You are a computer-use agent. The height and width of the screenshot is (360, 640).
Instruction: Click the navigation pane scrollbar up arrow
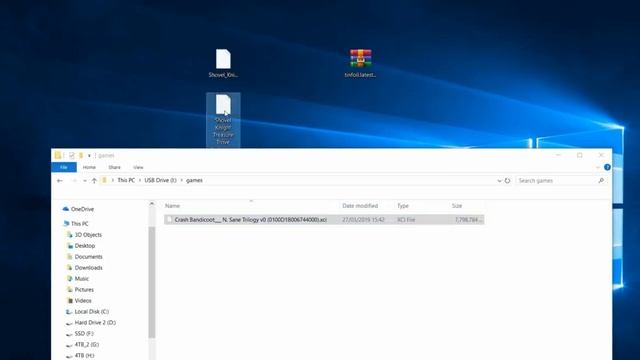click(152, 204)
